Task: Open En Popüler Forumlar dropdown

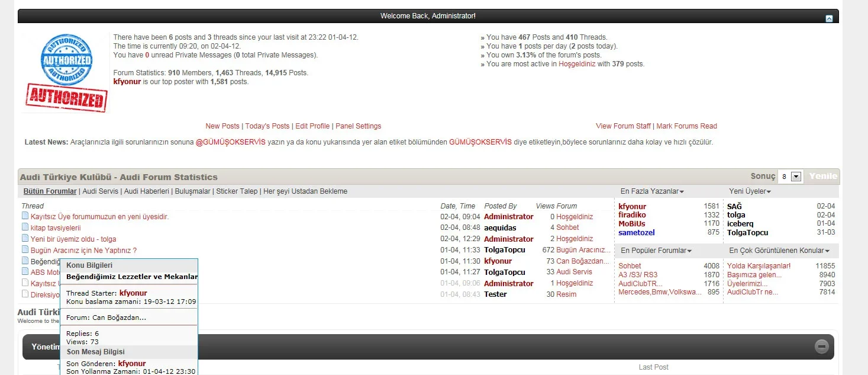Action: pos(656,251)
